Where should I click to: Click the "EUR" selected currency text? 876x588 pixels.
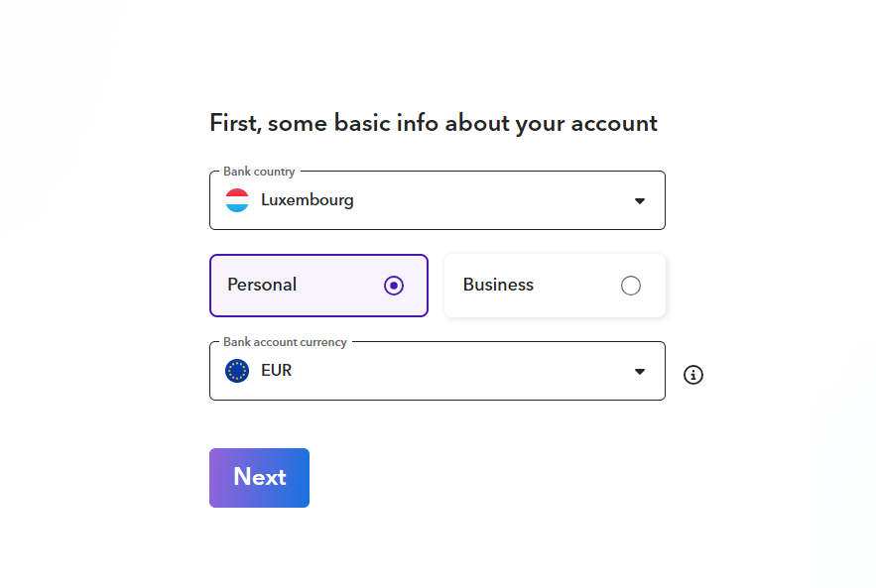[277, 371]
